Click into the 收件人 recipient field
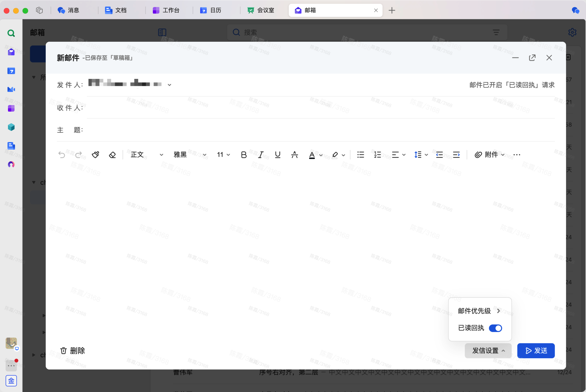Viewport: 586px width, 392px height. [321, 108]
